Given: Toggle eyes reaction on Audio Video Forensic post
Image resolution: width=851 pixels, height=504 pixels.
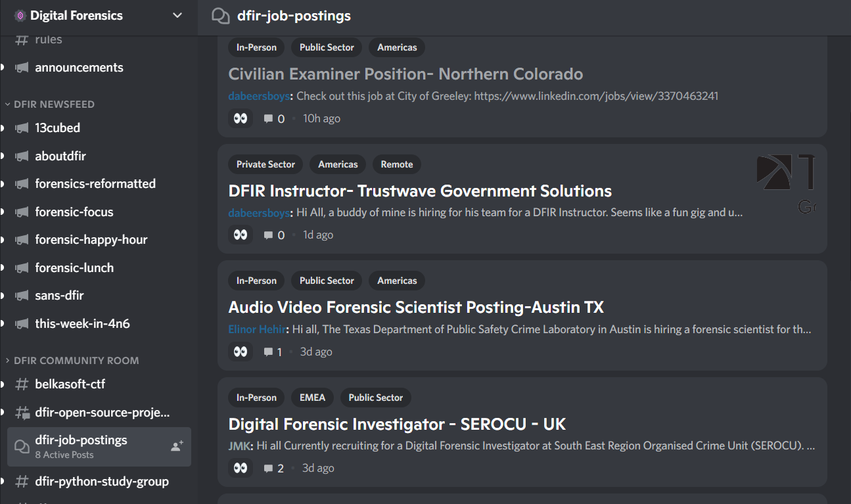Looking at the screenshot, I should [x=241, y=352].
